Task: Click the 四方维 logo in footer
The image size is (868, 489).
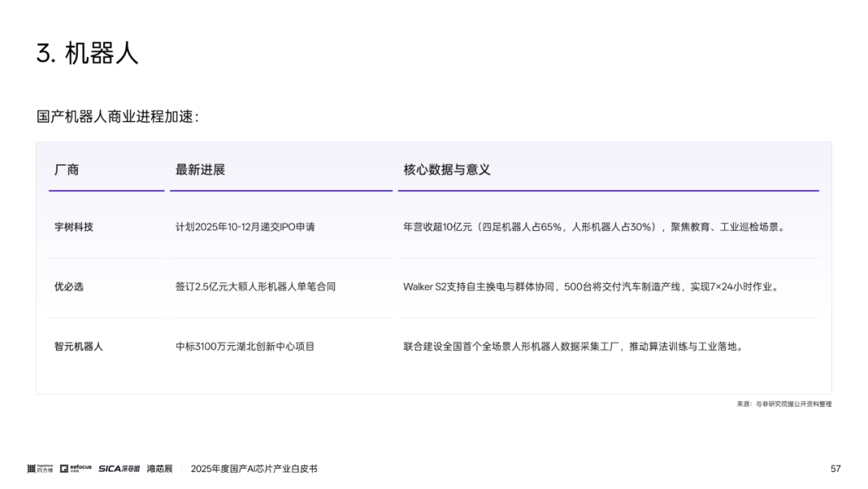Action: pyautogui.click(x=40, y=469)
